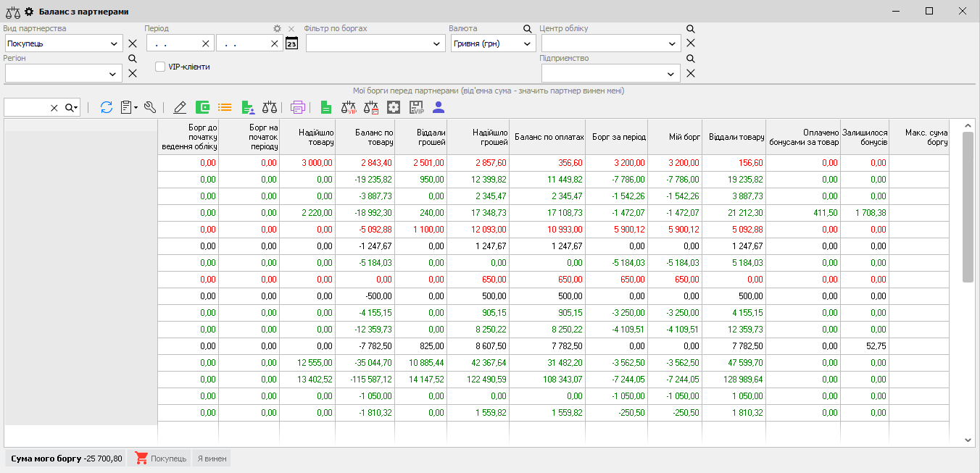Open the period calendar picker
The width and height of the screenshot is (980, 473).
291,43
